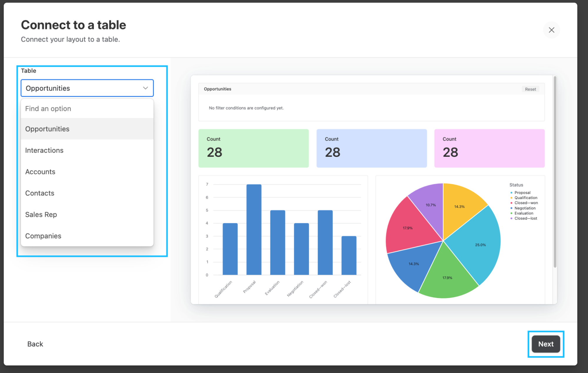Select Companies from the table list
The image size is (588, 373).
click(43, 236)
